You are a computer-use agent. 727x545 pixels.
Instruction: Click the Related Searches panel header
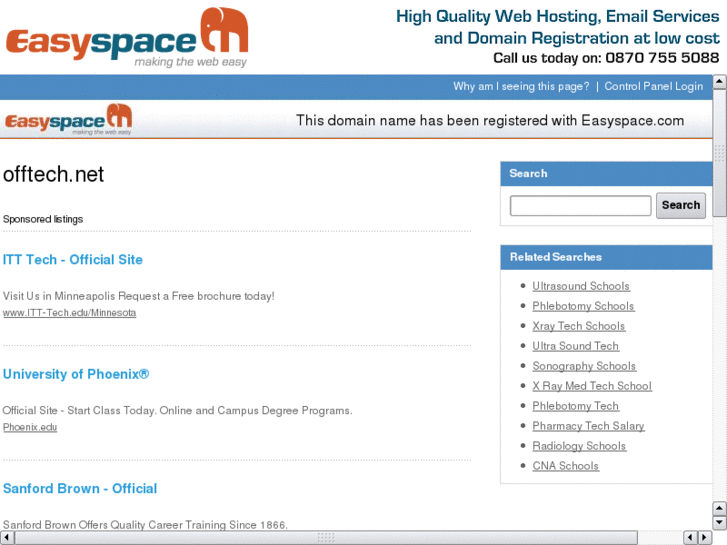[x=606, y=257]
